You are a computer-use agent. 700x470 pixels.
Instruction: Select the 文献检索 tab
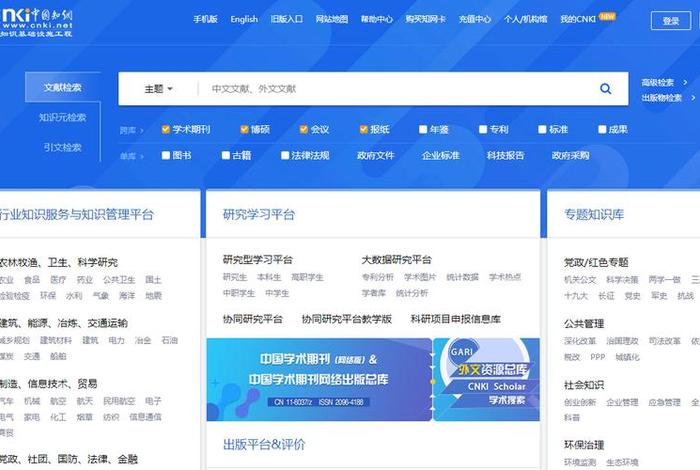(x=63, y=87)
